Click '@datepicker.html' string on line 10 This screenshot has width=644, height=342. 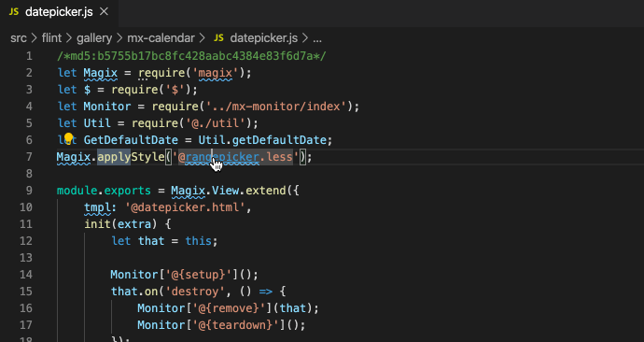point(185,207)
